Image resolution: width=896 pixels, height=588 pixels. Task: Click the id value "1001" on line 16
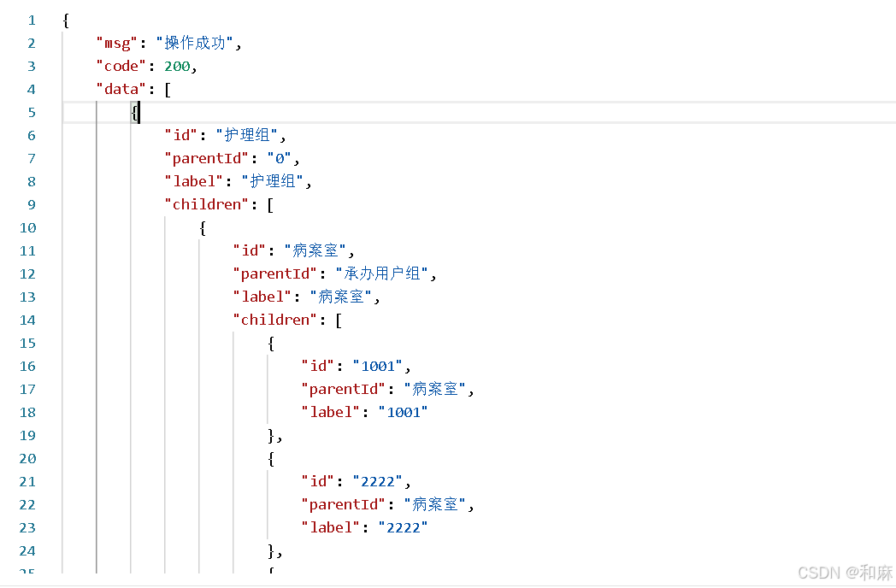378,367
